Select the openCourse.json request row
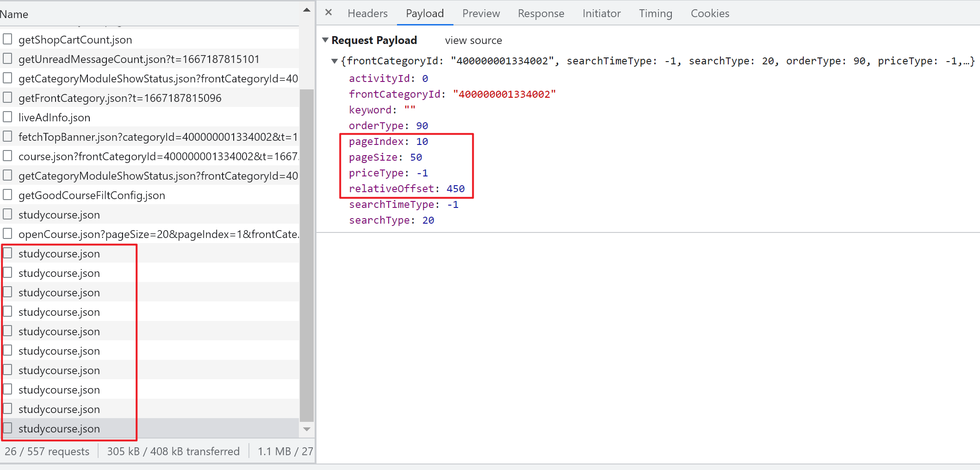980x470 pixels. (158, 234)
